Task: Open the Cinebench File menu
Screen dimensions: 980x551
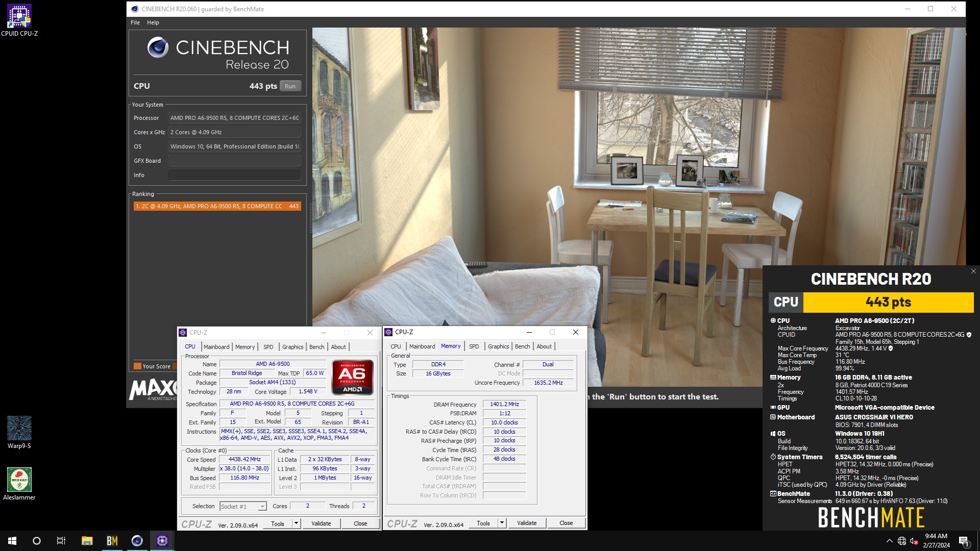Action: tap(135, 22)
